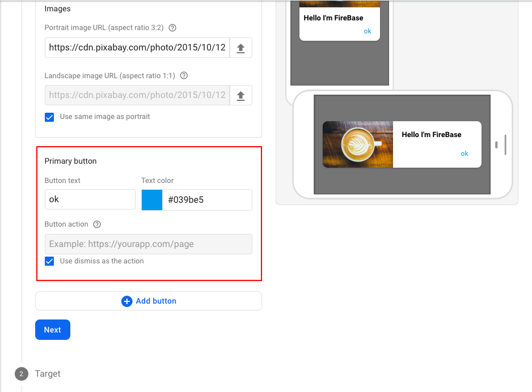This screenshot has width=532, height=392.
Task: Edit the Button text field containing ok
Action: tap(90, 199)
